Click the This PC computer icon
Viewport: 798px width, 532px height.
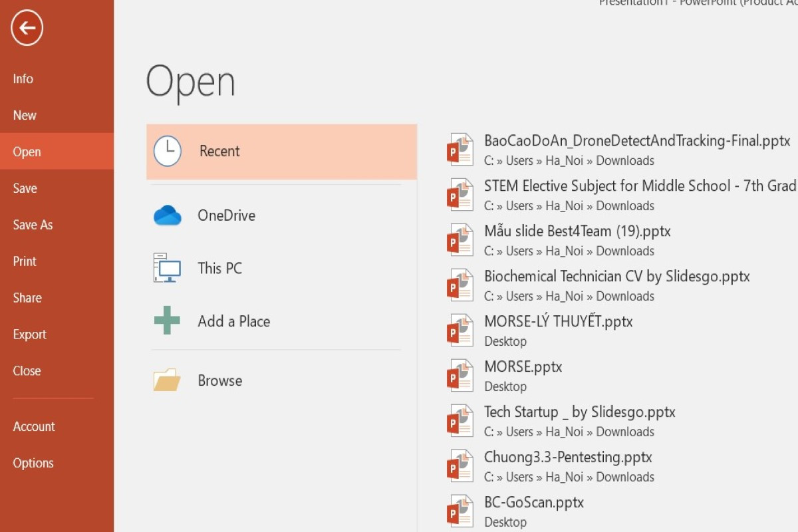coord(167,268)
